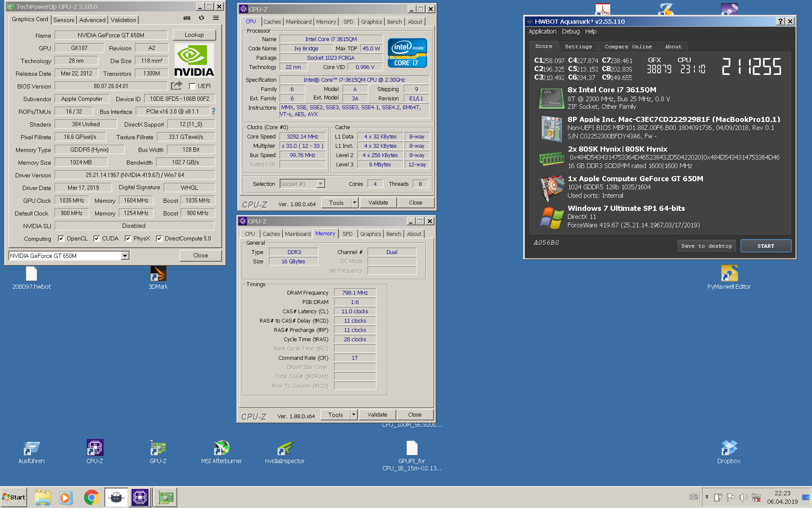Screen dimensions: 812x508
Task: Click the Core Speed value 3292.14 MHz
Action: click(x=302, y=137)
